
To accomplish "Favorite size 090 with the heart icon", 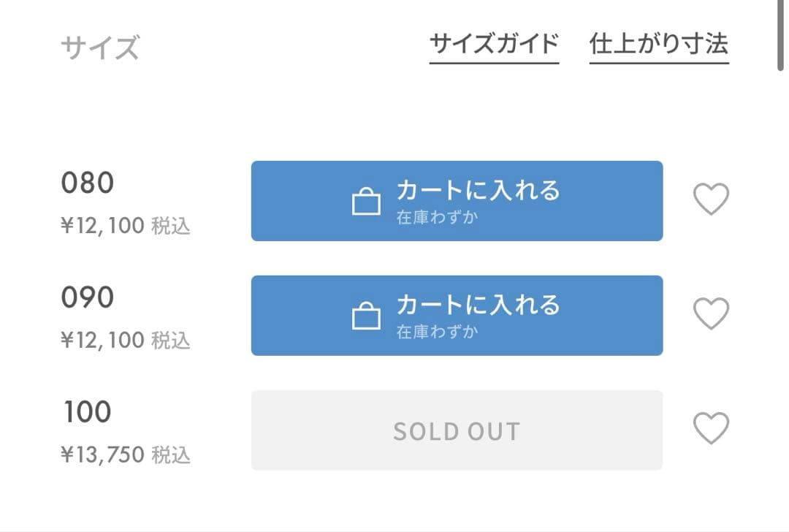I will point(711,314).
